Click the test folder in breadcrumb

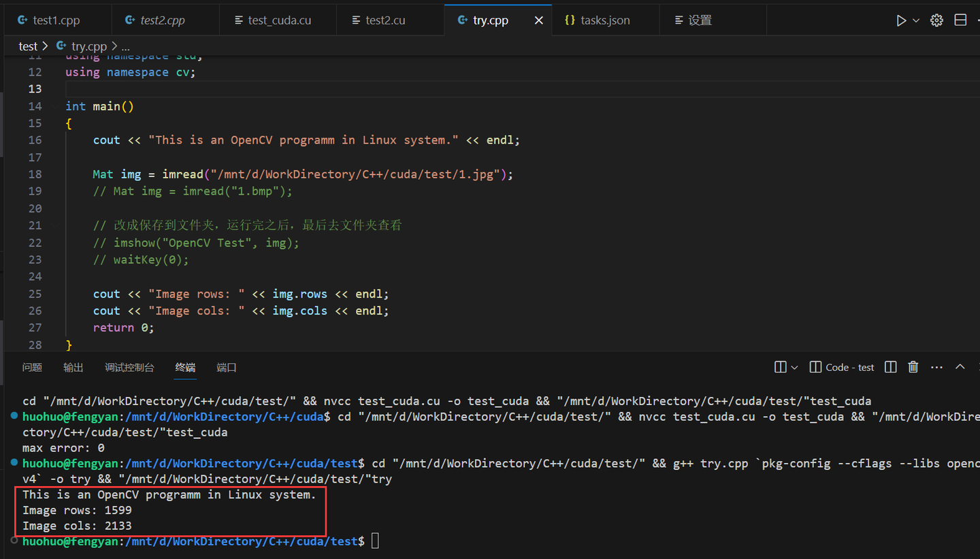(x=28, y=46)
